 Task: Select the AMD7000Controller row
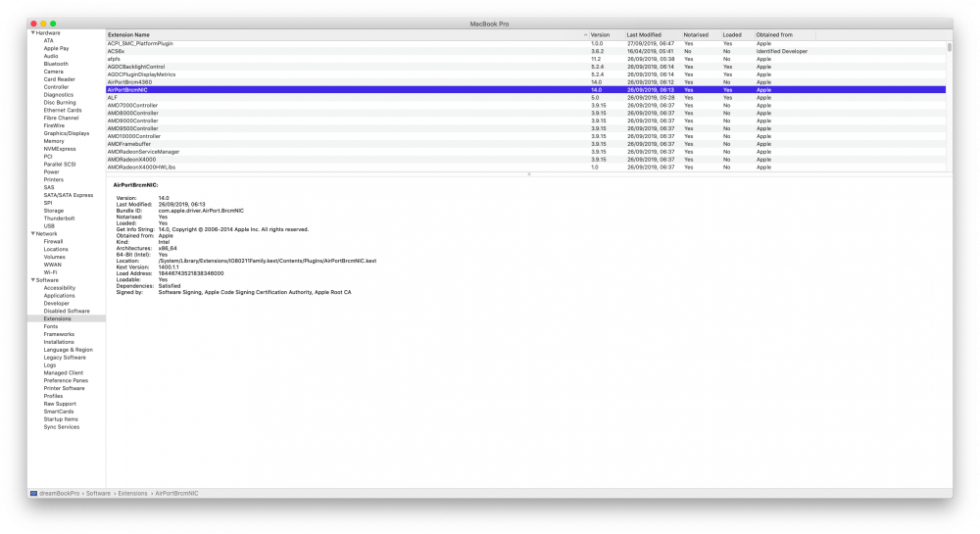[525, 106]
